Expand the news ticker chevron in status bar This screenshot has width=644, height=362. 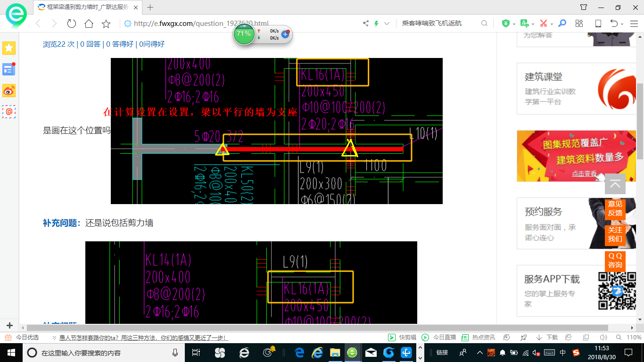click(x=54, y=337)
